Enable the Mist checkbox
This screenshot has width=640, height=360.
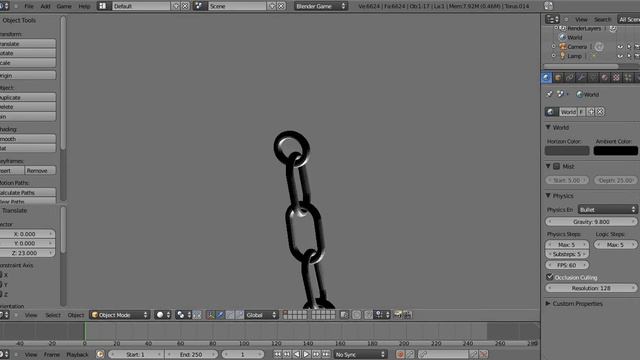(556, 166)
